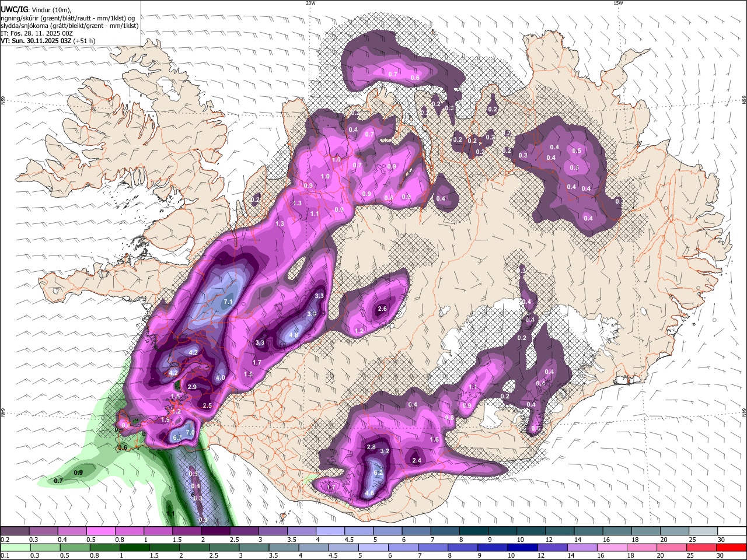
Task: Click the medium green bottom-row legend swatch labeled 0.5
Action: click(x=75, y=548)
